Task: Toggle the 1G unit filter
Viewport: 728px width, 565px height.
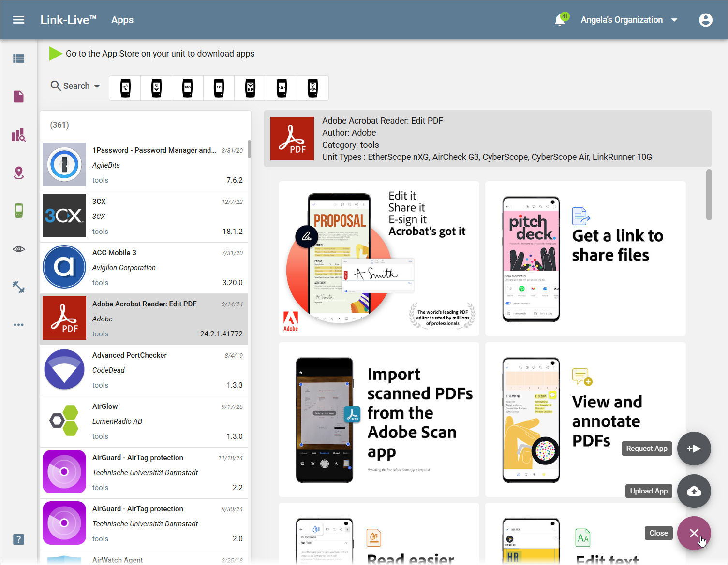Action: [x=219, y=88]
